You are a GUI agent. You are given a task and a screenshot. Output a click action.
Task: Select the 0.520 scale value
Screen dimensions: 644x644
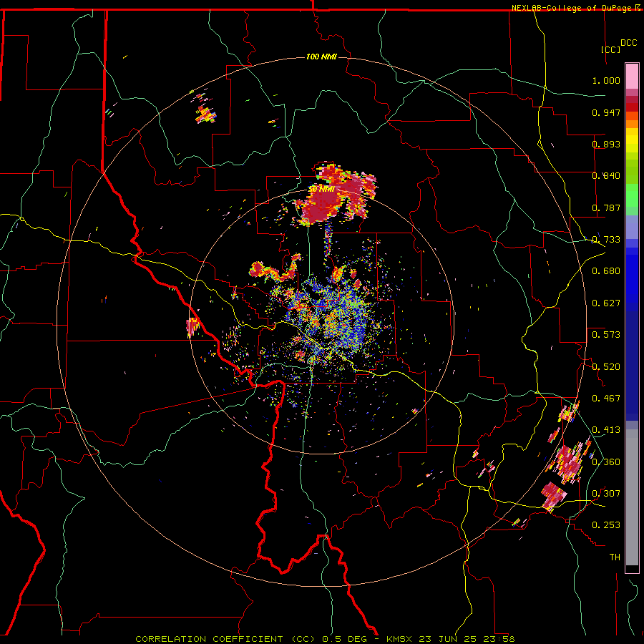click(606, 367)
